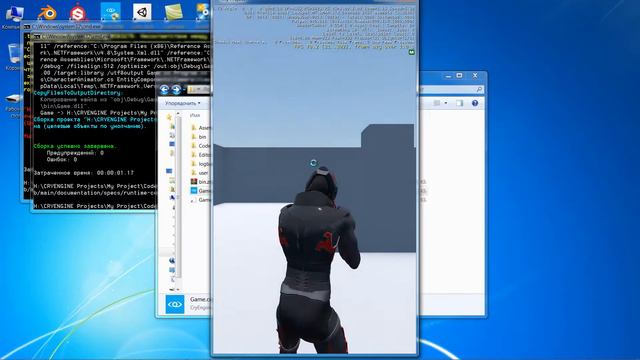This screenshot has height=360, width=640.
Task: Click the Favorites star in Explorer sidebar
Action: click(x=169, y=117)
